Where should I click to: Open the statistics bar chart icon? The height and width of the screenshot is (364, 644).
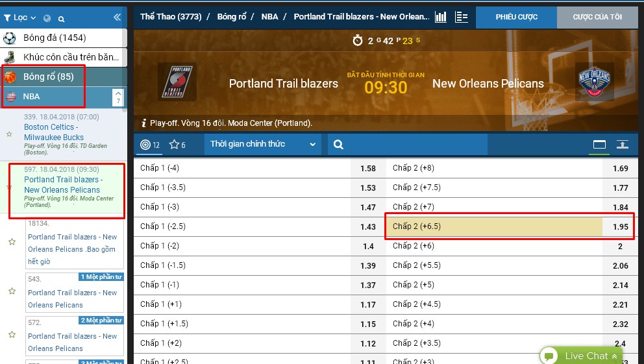coord(441,17)
